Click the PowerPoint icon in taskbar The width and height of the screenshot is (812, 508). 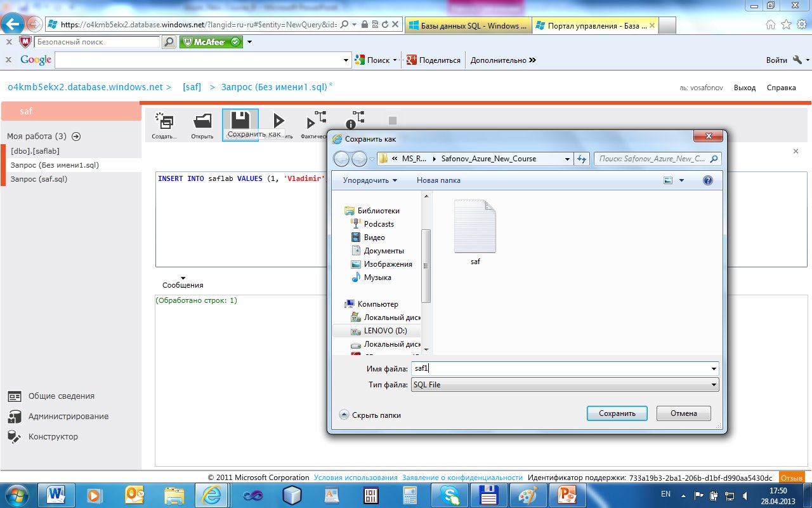pos(566,495)
